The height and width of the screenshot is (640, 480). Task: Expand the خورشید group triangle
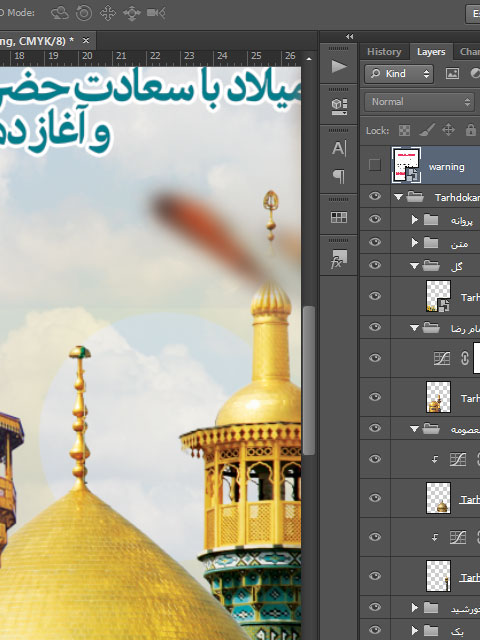click(415, 608)
